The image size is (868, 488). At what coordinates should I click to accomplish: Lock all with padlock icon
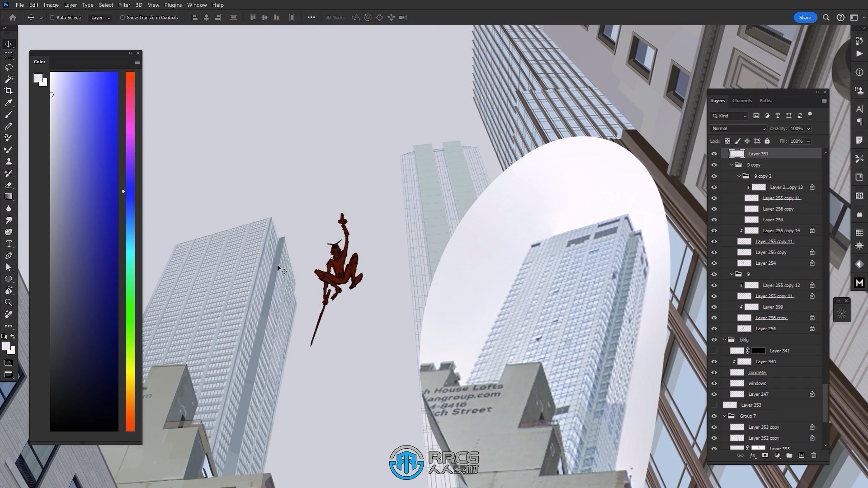767,141
